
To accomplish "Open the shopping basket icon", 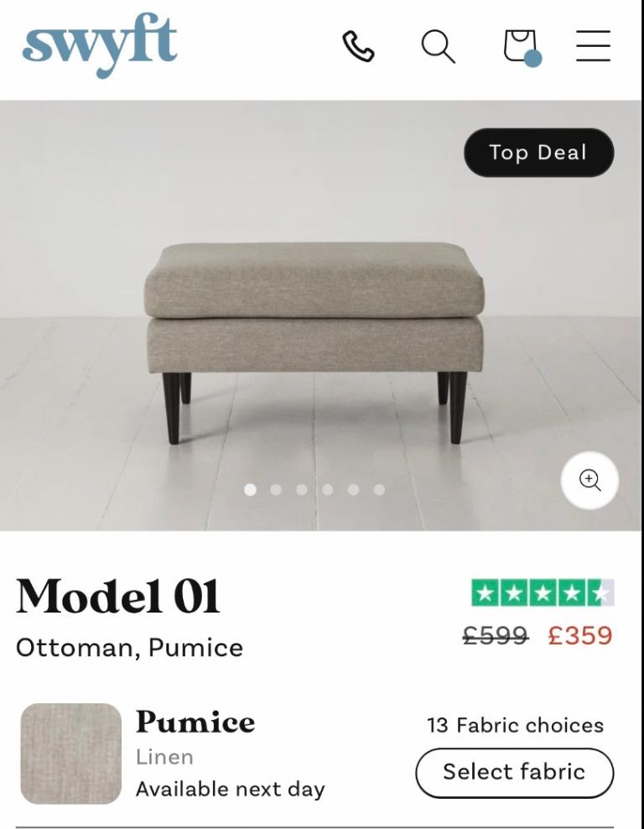I will 521,46.
